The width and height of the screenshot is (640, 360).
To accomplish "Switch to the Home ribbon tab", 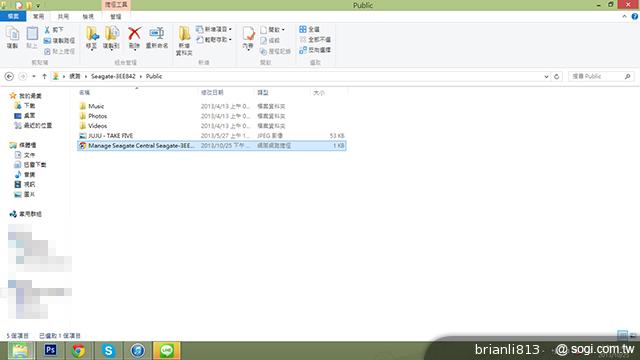I will pos(38,16).
